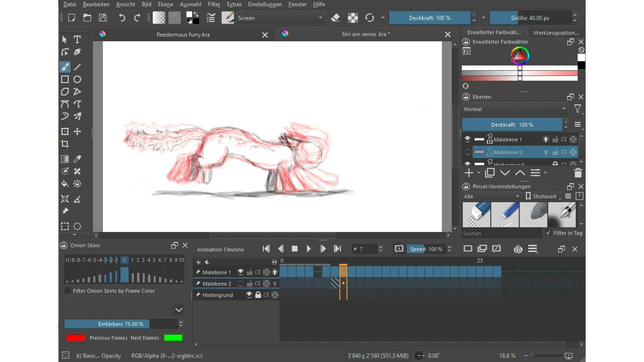This screenshot has height=362, width=644.
Task: Select the Fill bucket tool
Action: coord(65,184)
